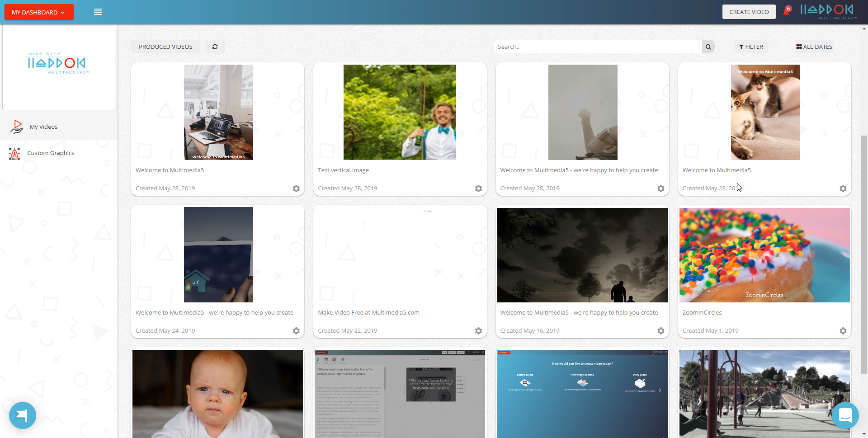This screenshot has width=868, height=438.
Task: Open the infographic article screenshot thumbnail
Action: click(400, 394)
